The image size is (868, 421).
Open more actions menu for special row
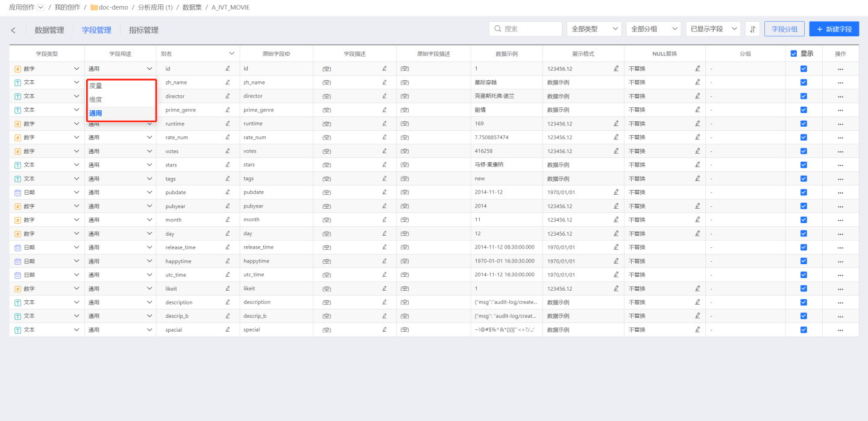click(x=840, y=330)
